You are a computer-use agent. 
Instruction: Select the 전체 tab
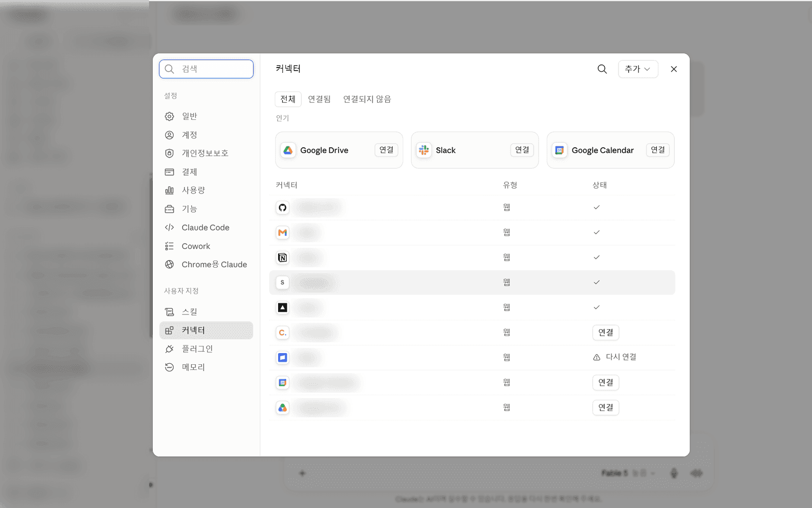pos(288,99)
